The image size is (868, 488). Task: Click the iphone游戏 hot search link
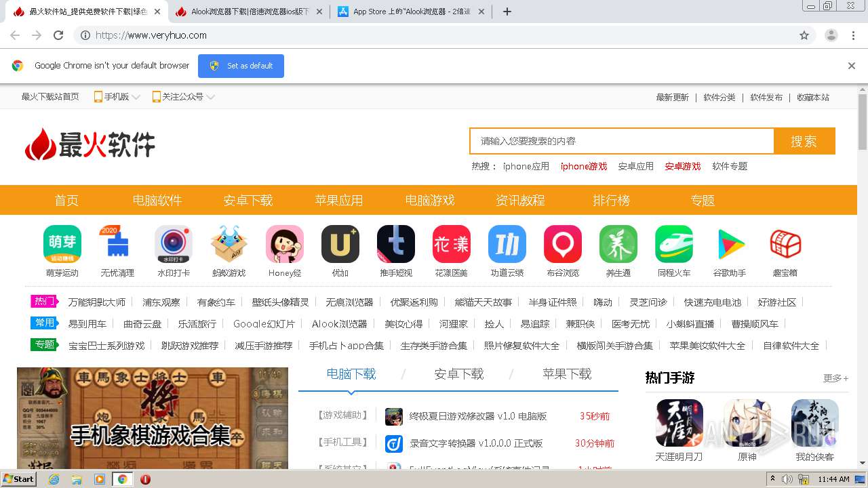click(584, 166)
